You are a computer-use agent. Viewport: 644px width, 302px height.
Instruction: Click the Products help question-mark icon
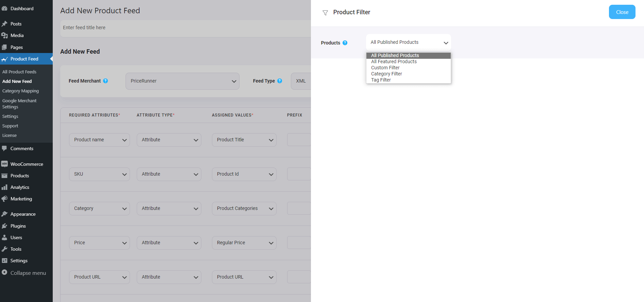345,43
